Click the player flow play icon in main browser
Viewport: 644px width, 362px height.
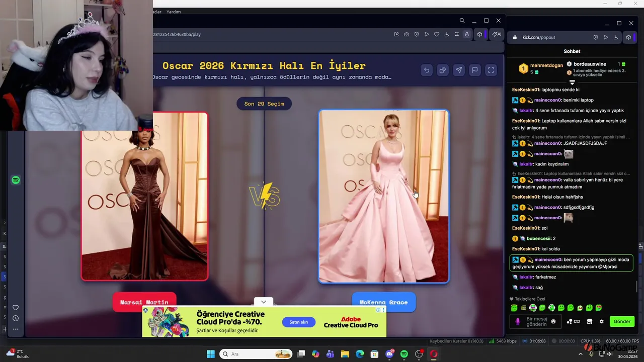(x=427, y=34)
